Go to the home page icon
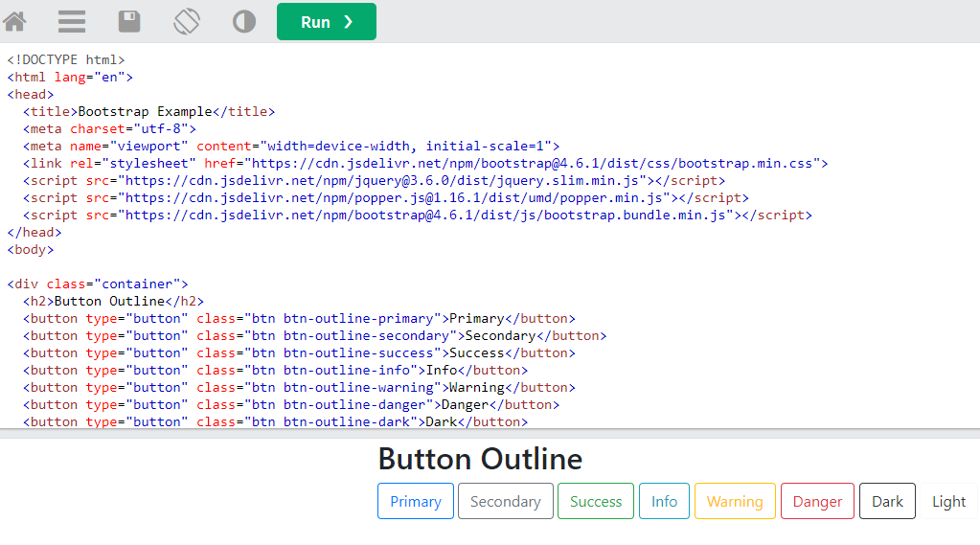 point(15,22)
